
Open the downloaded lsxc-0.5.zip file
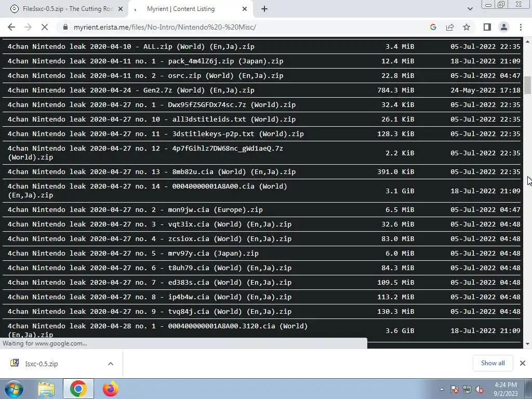41,364
